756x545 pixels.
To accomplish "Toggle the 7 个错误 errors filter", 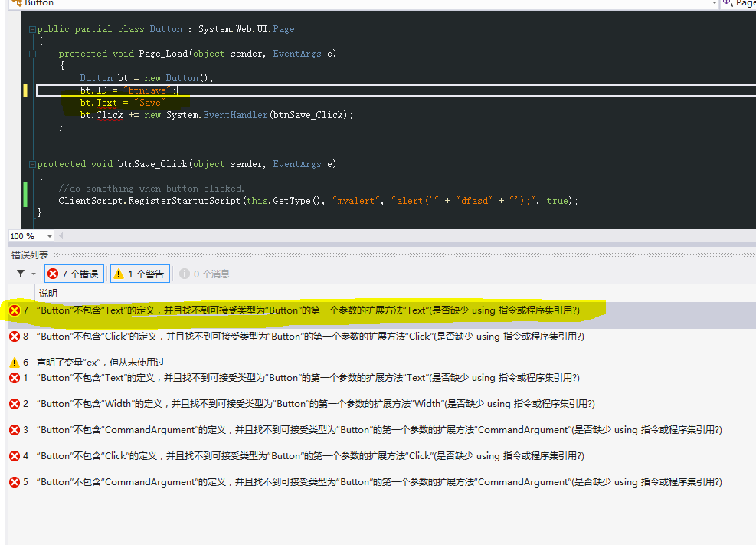I will click(x=74, y=274).
